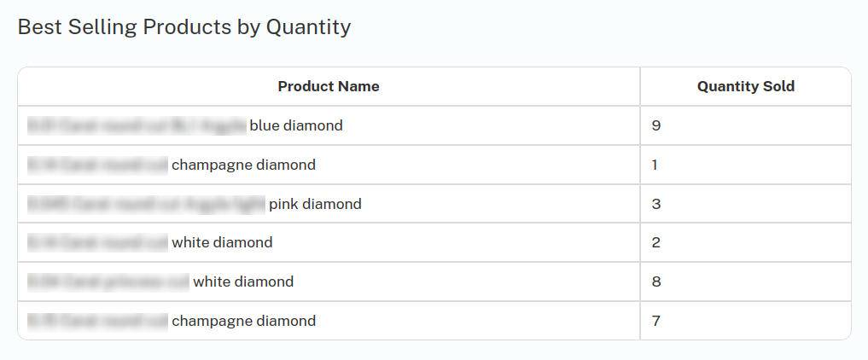Image resolution: width=868 pixels, height=360 pixels.
Task: Click the Best Selling Products by Quantity heading
Action: (x=184, y=27)
